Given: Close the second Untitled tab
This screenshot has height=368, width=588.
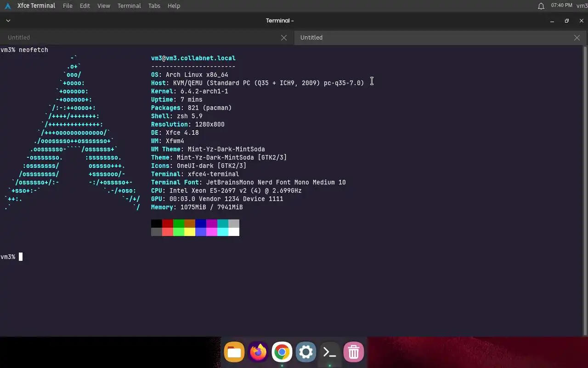Looking at the screenshot, I should coord(577,38).
